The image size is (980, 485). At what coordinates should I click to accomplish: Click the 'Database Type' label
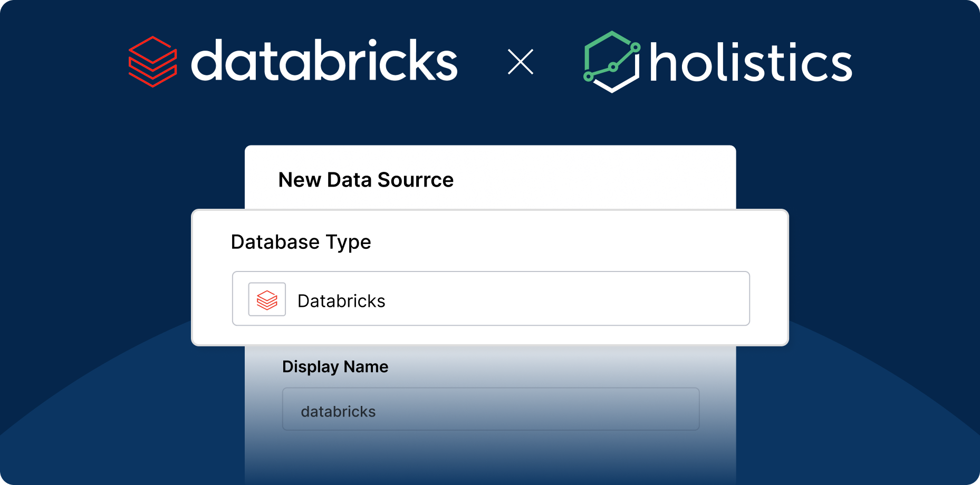(301, 242)
